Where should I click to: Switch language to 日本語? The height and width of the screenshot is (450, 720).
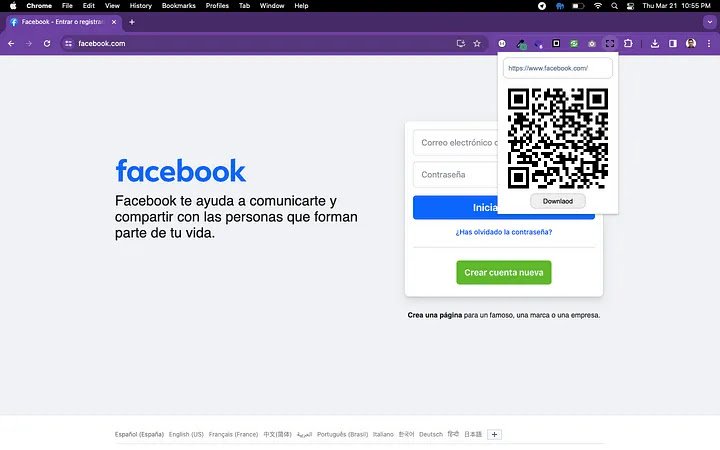[x=473, y=434]
